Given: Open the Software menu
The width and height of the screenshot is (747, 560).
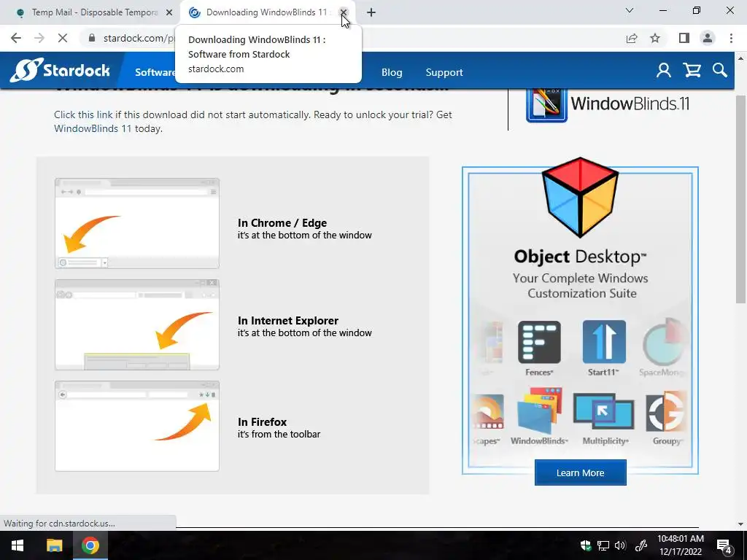Looking at the screenshot, I should point(155,72).
